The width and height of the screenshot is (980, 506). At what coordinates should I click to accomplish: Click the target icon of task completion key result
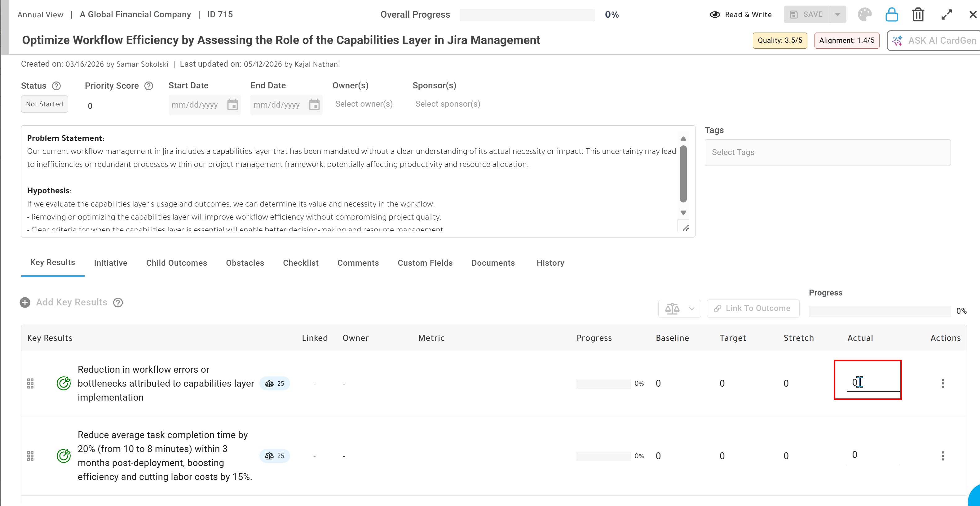click(x=64, y=455)
